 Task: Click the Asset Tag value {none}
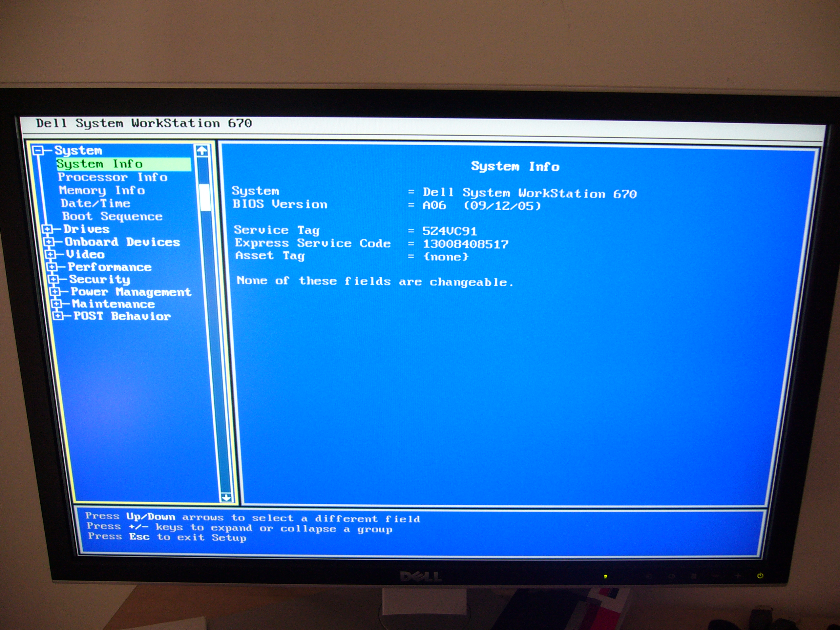[446, 257]
